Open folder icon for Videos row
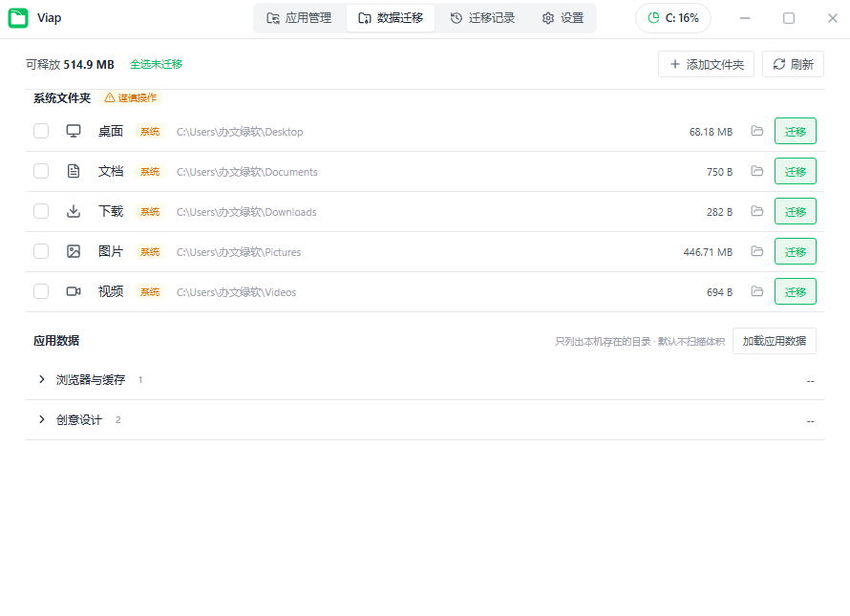The image size is (850, 616). point(757,291)
